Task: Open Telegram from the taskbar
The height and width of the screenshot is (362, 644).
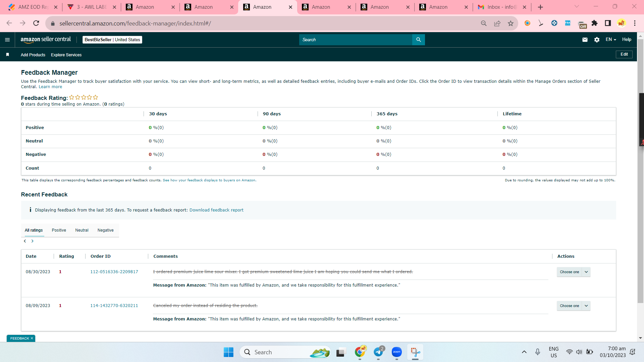Action: pyautogui.click(x=378, y=352)
